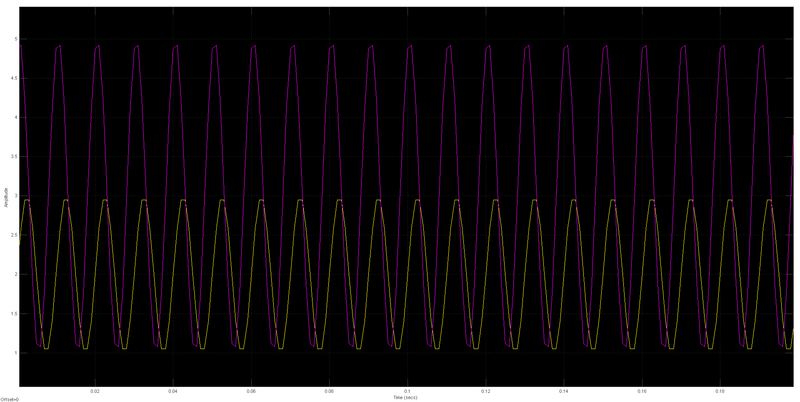Click the 0.02 time axis tick label
This screenshot has width=800, height=402.
pyautogui.click(x=95, y=391)
